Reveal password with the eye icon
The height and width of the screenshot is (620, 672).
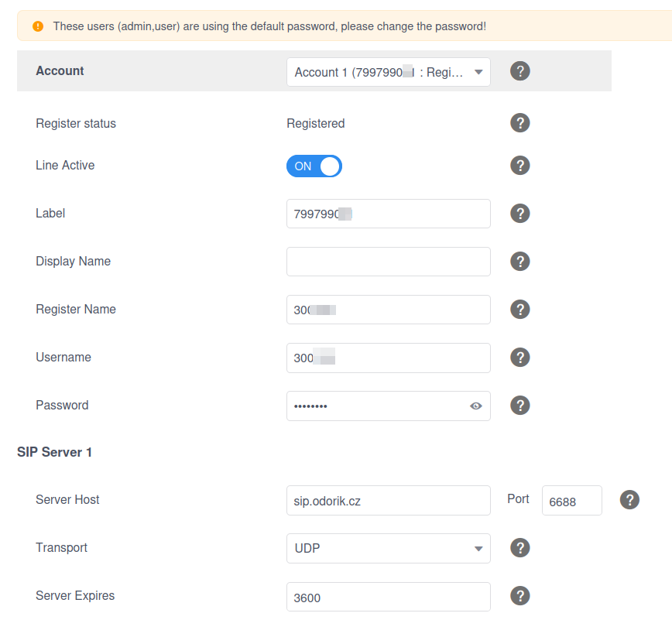475,406
